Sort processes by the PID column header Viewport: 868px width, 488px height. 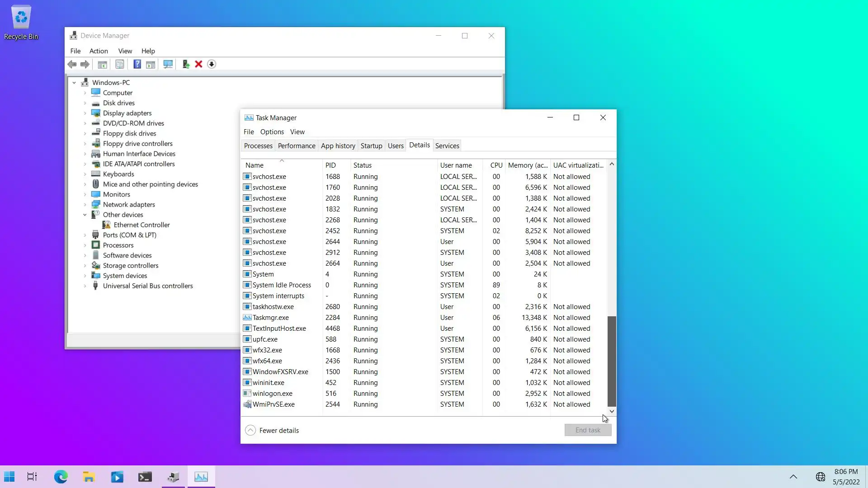[330, 165]
